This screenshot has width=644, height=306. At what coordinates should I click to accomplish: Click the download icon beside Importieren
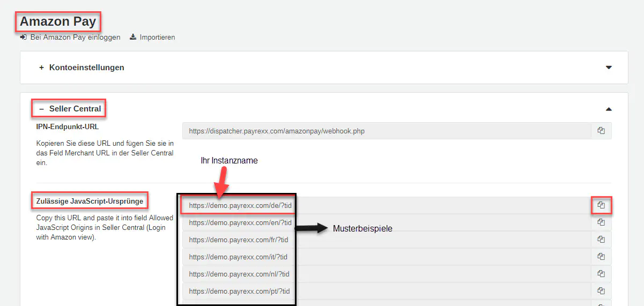pos(133,38)
